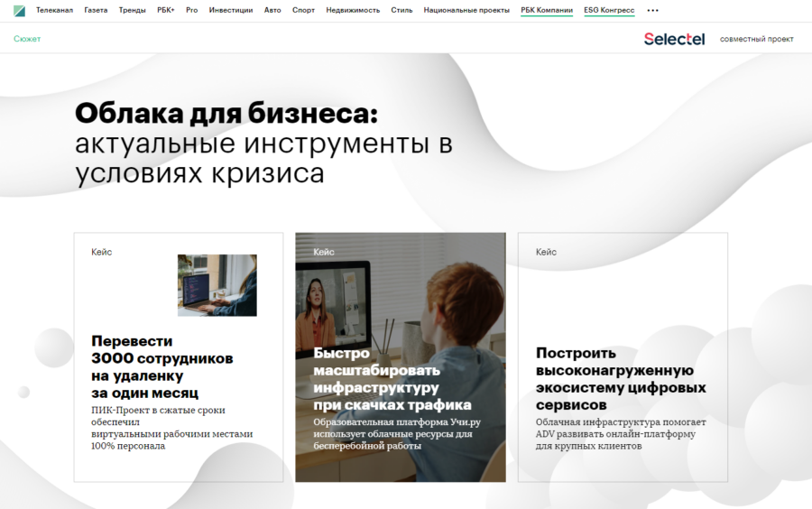
Task: Click the совместный проект label
Action: pos(757,39)
